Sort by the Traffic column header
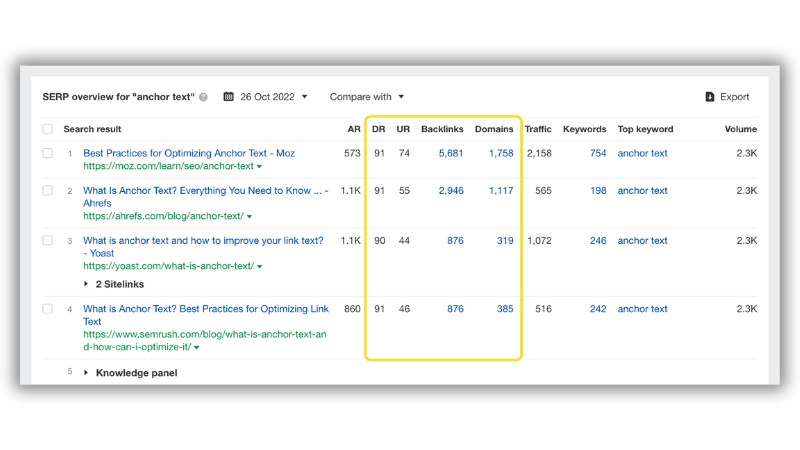 tap(538, 129)
